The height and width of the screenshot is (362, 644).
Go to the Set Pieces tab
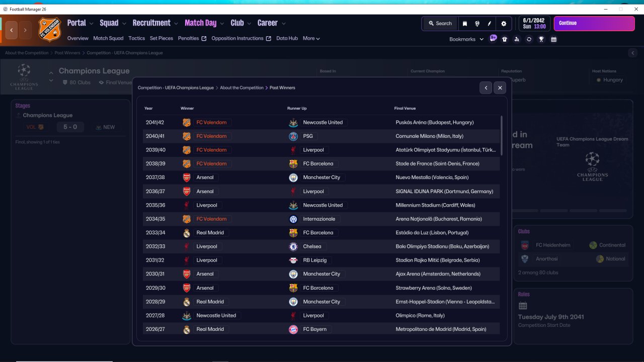[162, 39]
